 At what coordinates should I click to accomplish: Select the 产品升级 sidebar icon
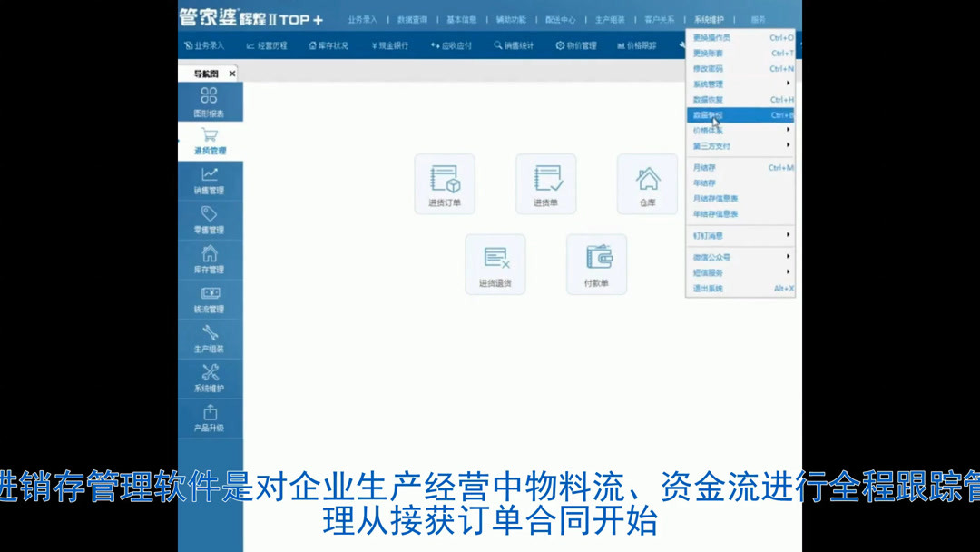[211, 419]
